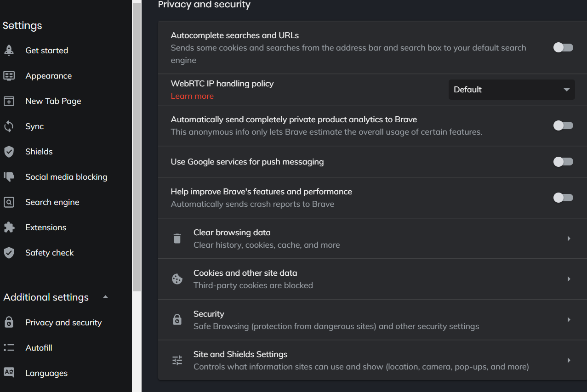Toggle crash reports sending to Brave
Image resolution: width=587 pixels, height=392 pixels.
pos(563,198)
